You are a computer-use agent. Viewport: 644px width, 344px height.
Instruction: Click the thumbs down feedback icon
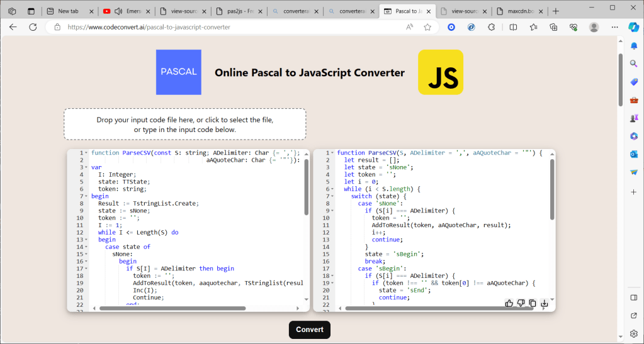point(521,303)
